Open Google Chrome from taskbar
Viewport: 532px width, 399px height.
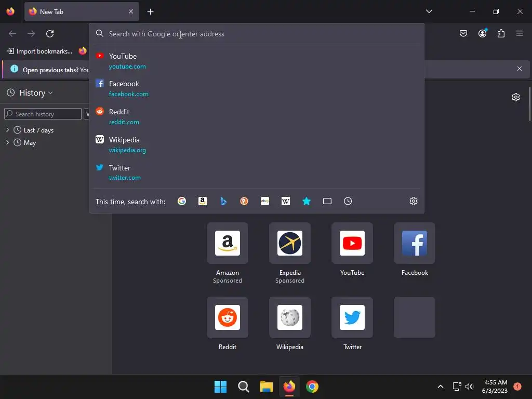(312, 387)
